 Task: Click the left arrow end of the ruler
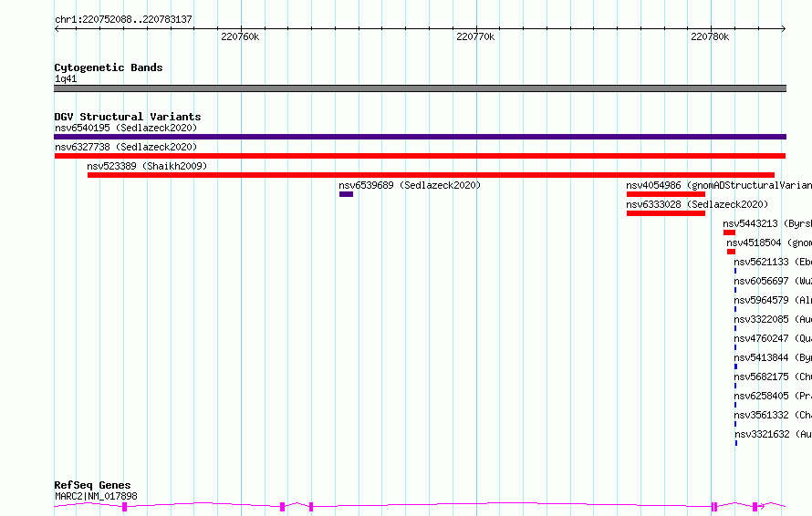(57, 29)
